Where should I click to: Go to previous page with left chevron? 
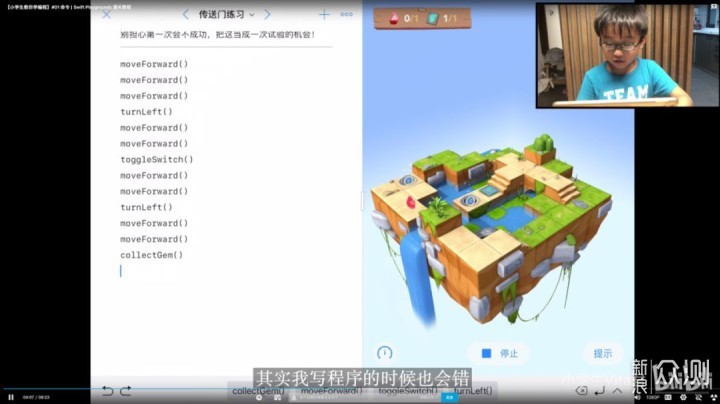[x=185, y=15]
